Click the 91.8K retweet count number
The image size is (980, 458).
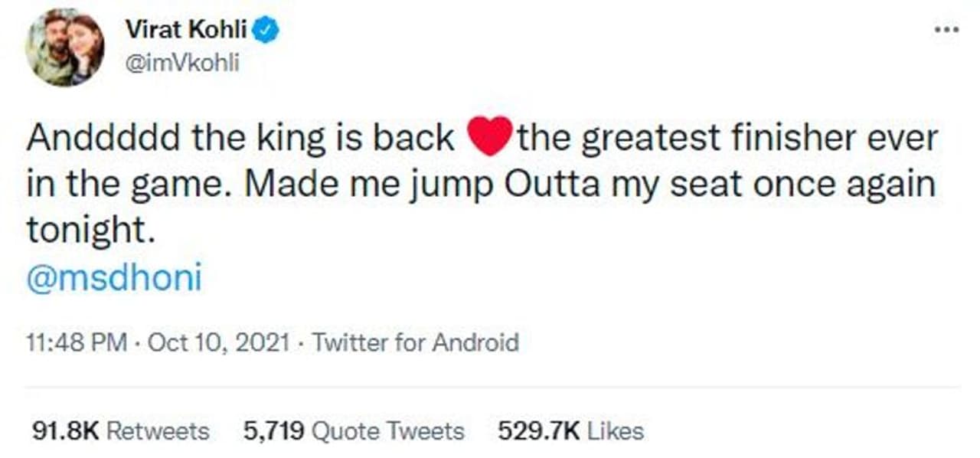tap(65, 431)
